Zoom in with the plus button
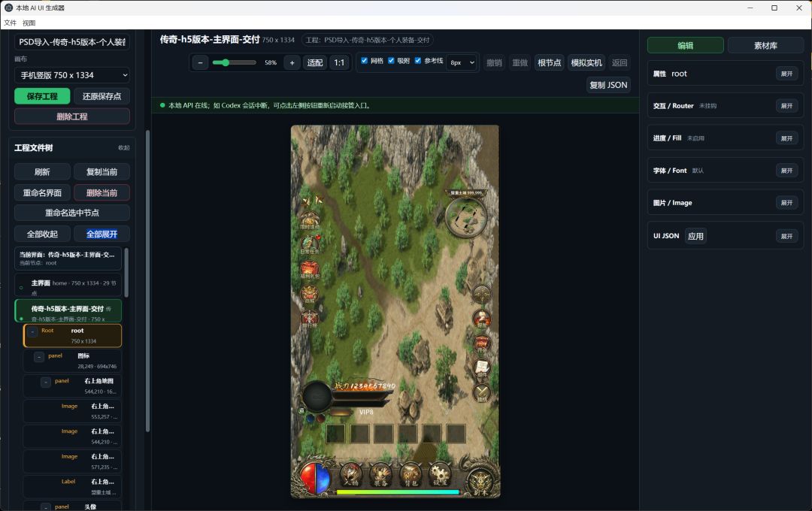 click(292, 62)
